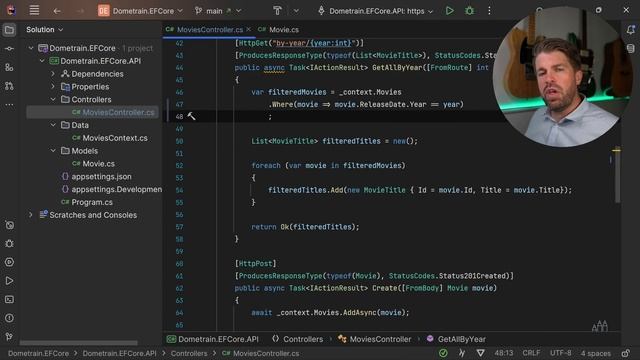The height and width of the screenshot is (360, 640).
Task: Open the run configuration dropdown
Action: pos(376,11)
